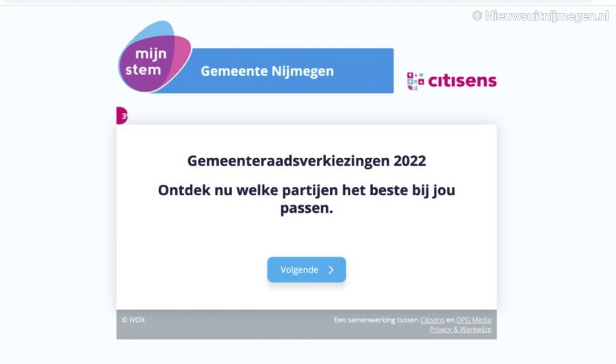Click the © iVOX footer text
Screen dimensions: 616x364
point(133,320)
